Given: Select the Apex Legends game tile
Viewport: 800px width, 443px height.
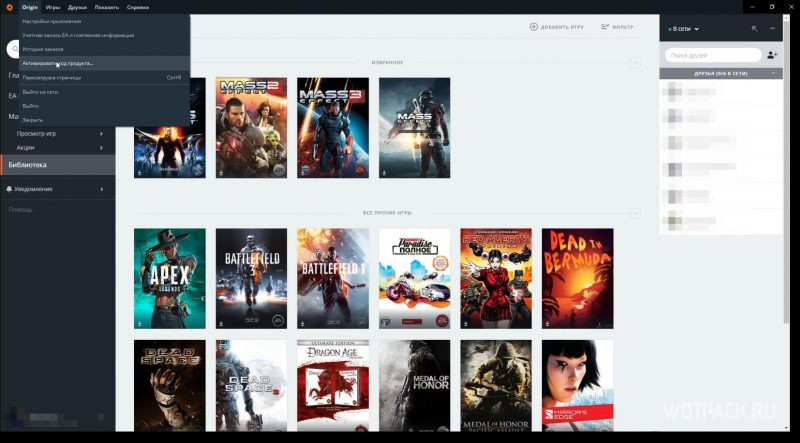Looking at the screenshot, I should click(x=170, y=279).
